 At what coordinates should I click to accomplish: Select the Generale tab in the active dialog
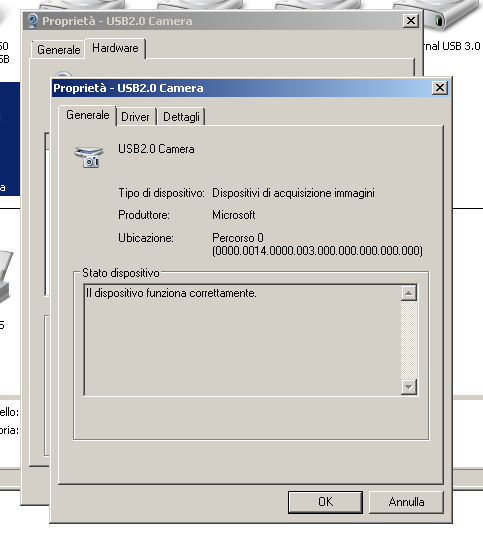pos(88,115)
